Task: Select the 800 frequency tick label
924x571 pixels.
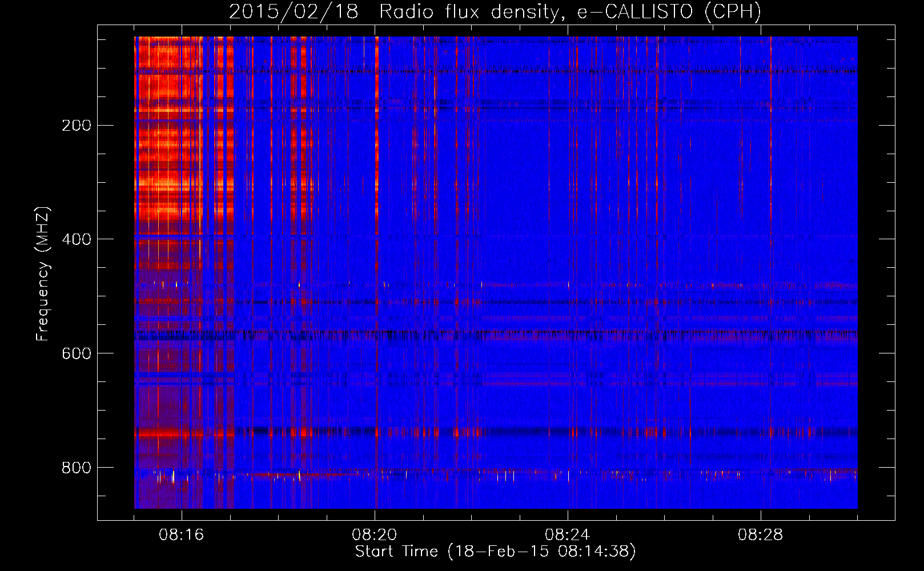Action: tap(77, 468)
